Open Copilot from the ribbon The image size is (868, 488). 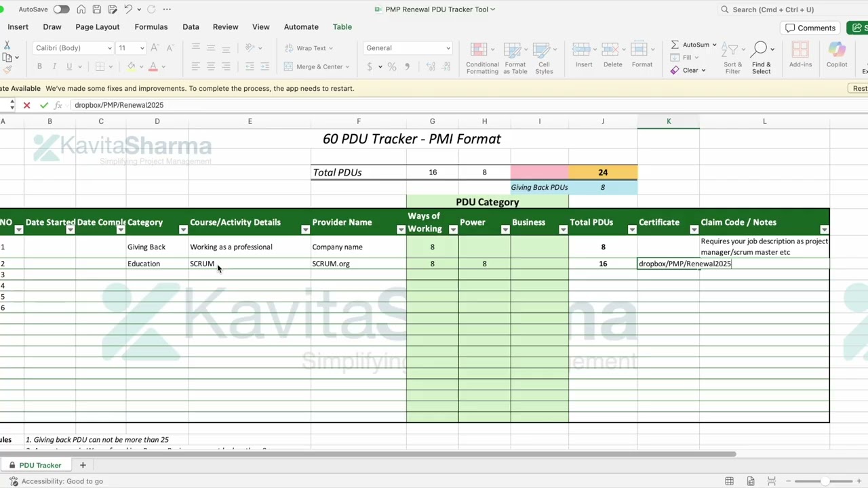click(837, 55)
